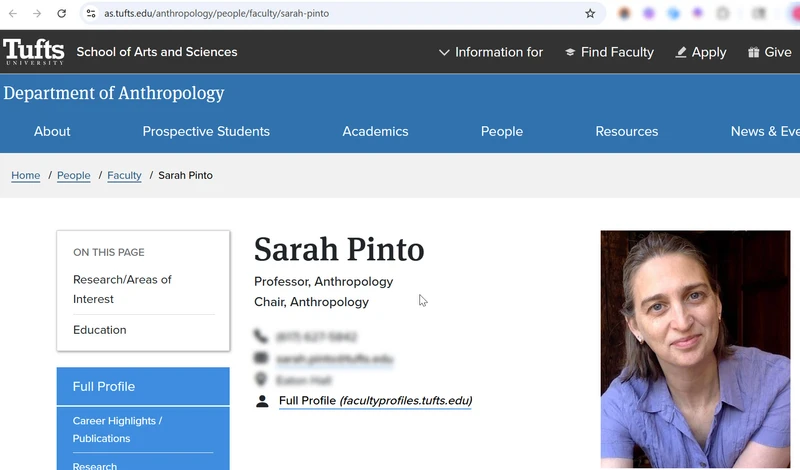
Task: Reload the page with the refresh icon
Action: coord(62,13)
